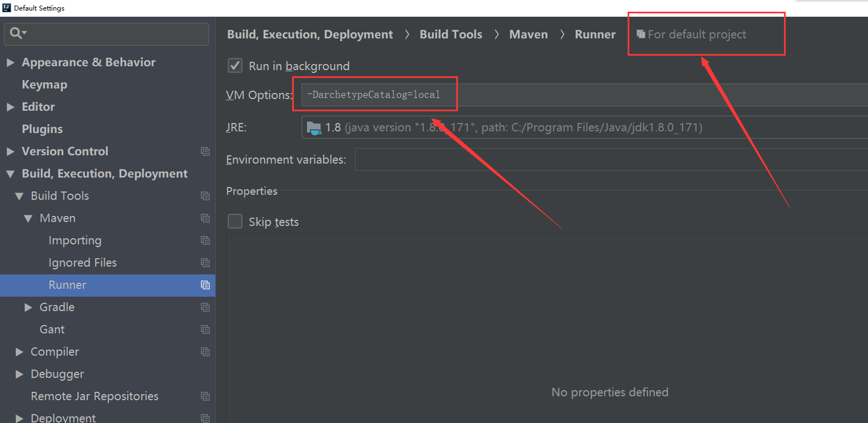The height and width of the screenshot is (423, 868).
Task: Select Importing under Maven
Action: [75, 240]
